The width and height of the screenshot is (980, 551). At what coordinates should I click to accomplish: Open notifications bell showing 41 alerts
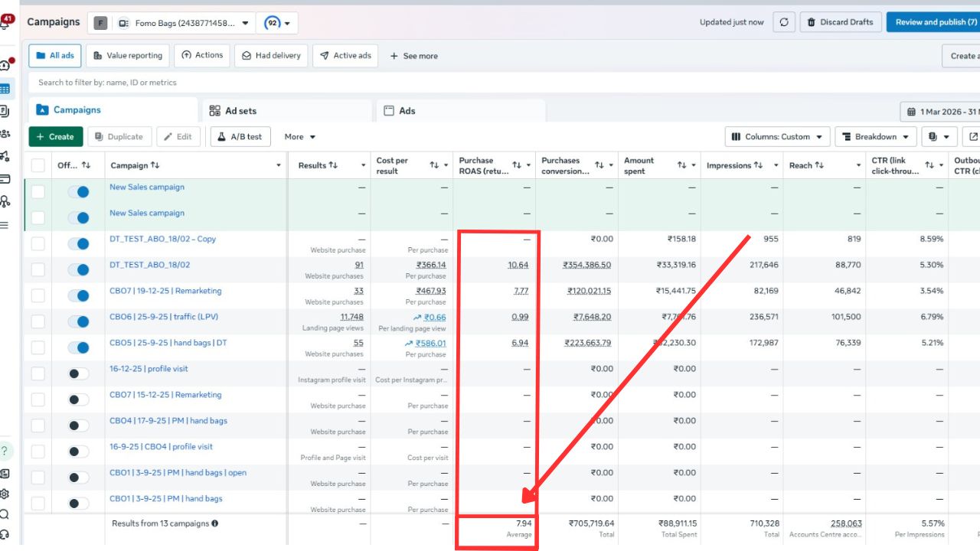click(5, 22)
